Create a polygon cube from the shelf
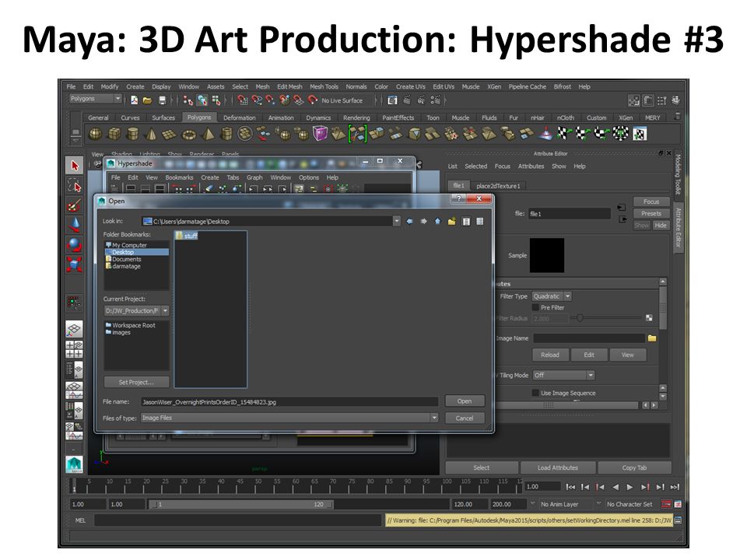This screenshot has height=560, width=747. coord(114,135)
